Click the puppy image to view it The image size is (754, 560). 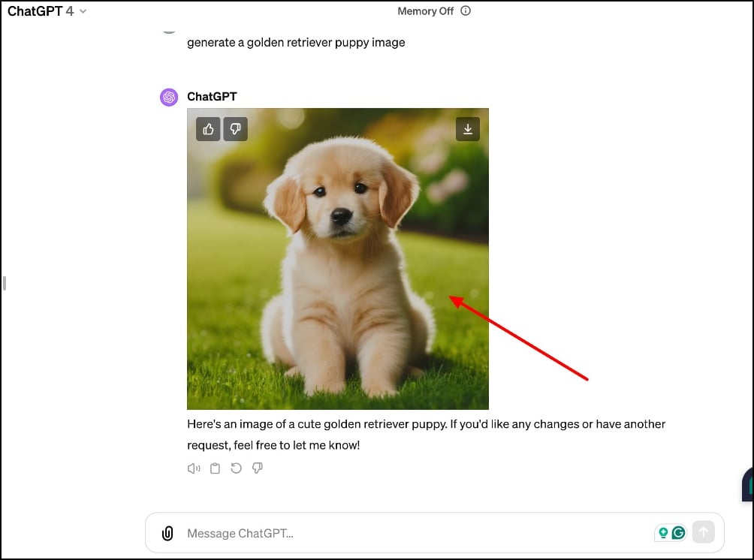tap(338, 259)
